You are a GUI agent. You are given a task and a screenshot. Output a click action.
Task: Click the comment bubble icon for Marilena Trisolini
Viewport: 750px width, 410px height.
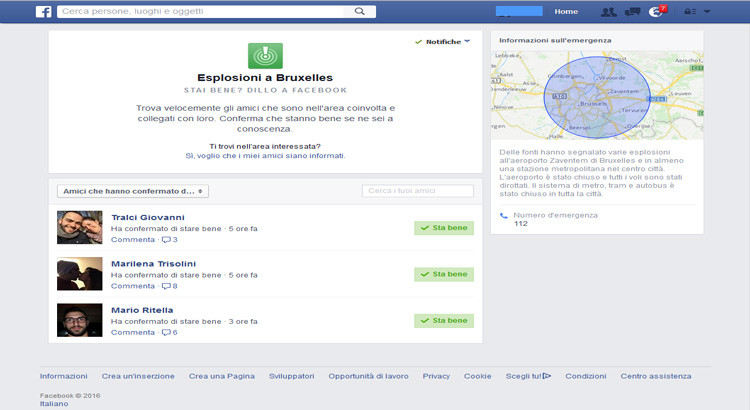(x=166, y=286)
